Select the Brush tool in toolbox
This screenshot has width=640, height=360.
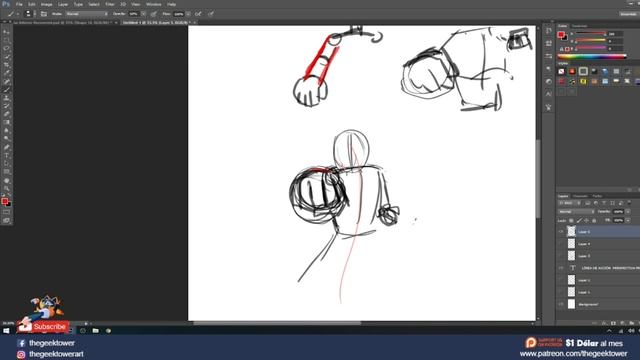coord(6,89)
